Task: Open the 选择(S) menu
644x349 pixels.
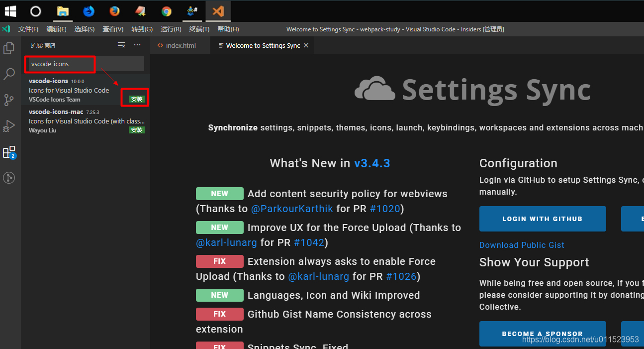Action: click(x=85, y=29)
